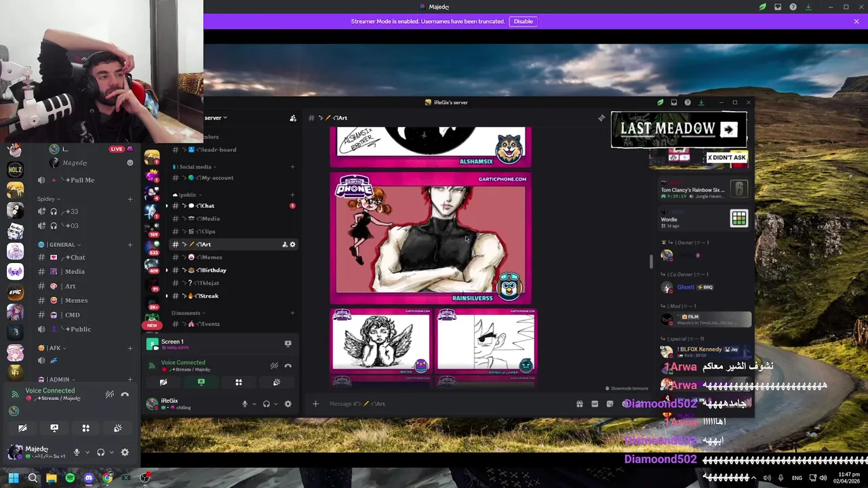Open OBS Studio from the taskbar
This screenshot has width=868, height=488.
tap(144, 478)
